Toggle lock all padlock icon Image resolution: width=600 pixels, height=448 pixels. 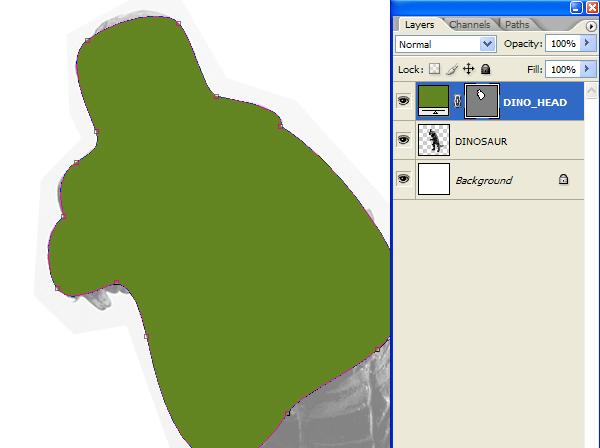[x=485, y=69]
